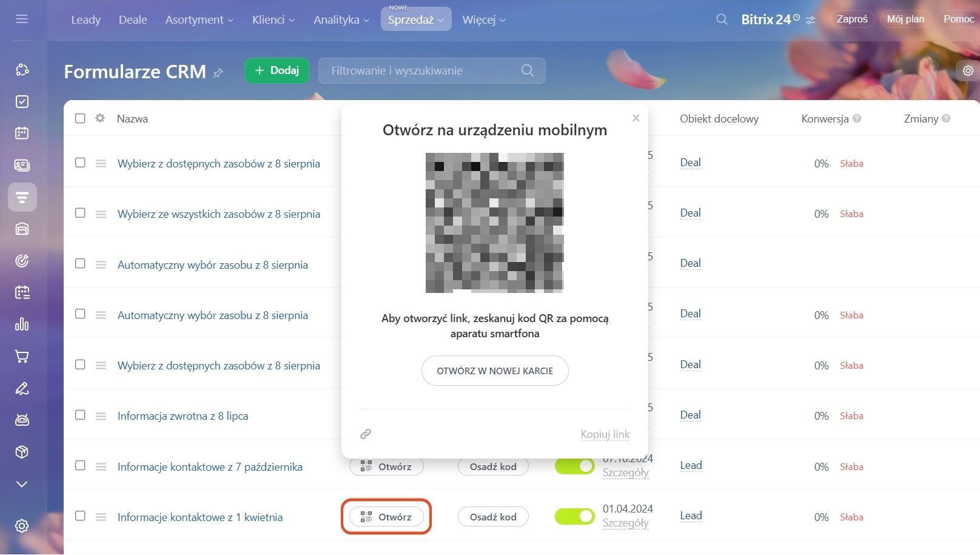Image resolution: width=980 pixels, height=555 pixels.
Task: Click the Lead link in the 1 kwietnia row
Action: click(x=691, y=516)
